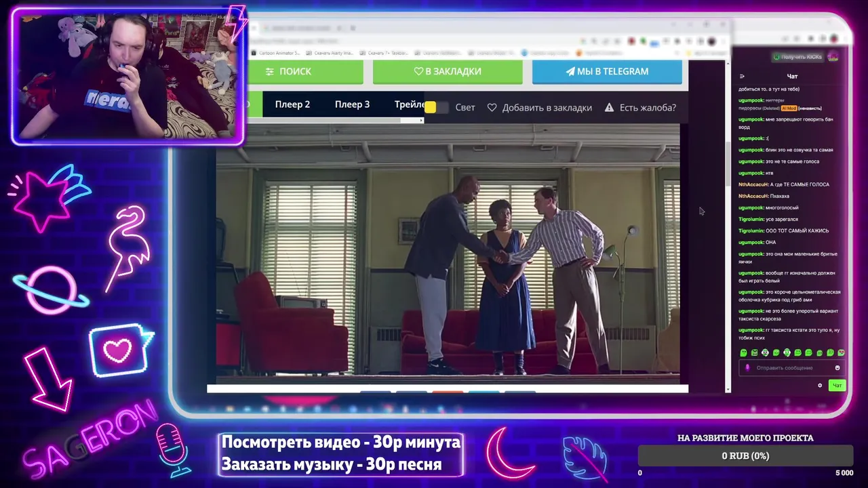Select chat message 'это не те самые голоса'

[792, 161]
